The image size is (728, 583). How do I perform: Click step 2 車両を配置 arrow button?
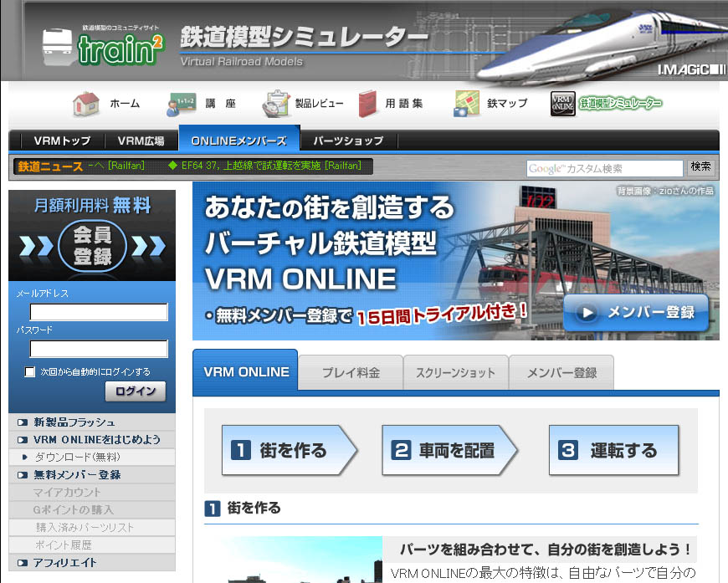(449, 450)
